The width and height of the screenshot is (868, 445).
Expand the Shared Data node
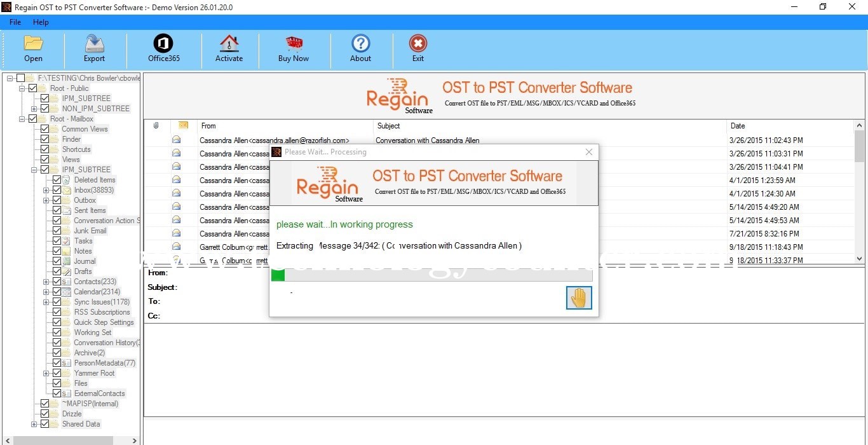click(x=34, y=424)
